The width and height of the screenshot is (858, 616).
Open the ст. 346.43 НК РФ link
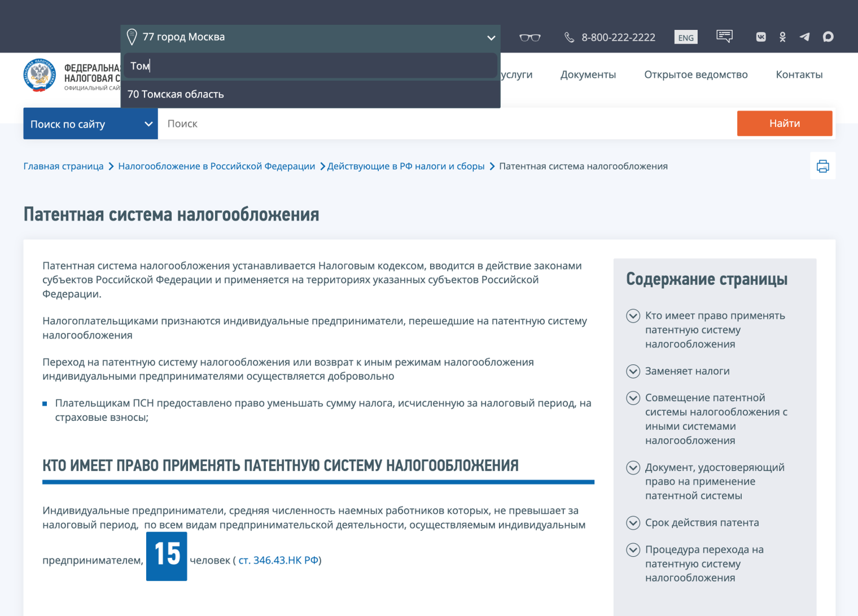coord(278,560)
